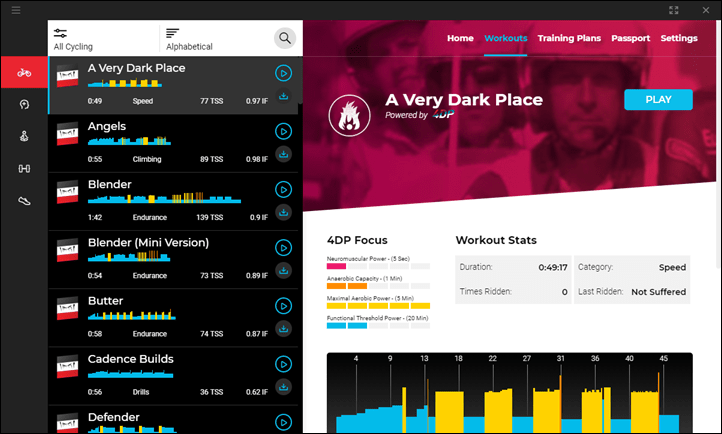
Task: Click the 31 minute marker on chart
Action: pyautogui.click(x=560, y=358)
